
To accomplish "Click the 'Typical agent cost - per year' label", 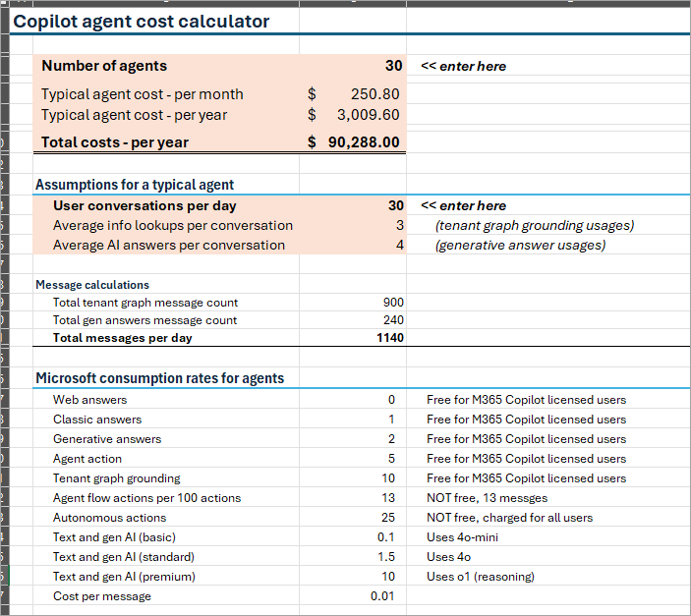I will pos(134,115).
